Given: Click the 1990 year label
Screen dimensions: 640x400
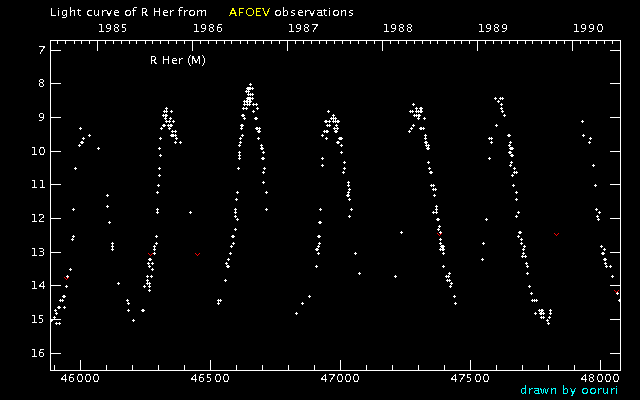Looking at the screenshot, I should pos(588,28).
